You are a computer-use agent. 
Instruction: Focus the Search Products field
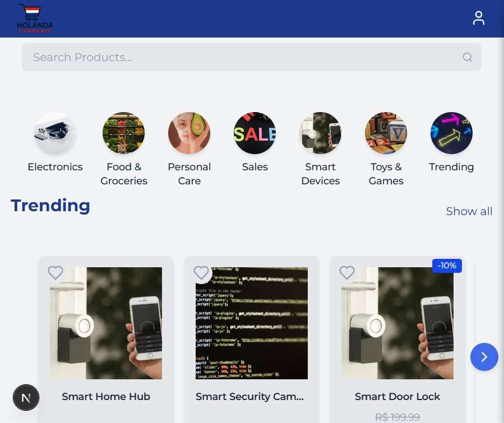coord(252,57)
